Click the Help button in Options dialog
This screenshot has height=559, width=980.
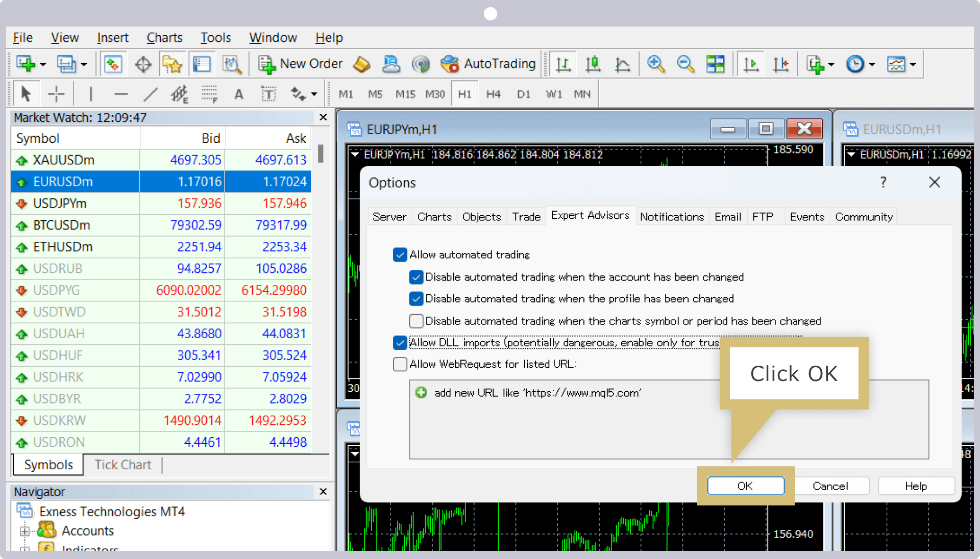pyautogui.click(x=916, y=486)
